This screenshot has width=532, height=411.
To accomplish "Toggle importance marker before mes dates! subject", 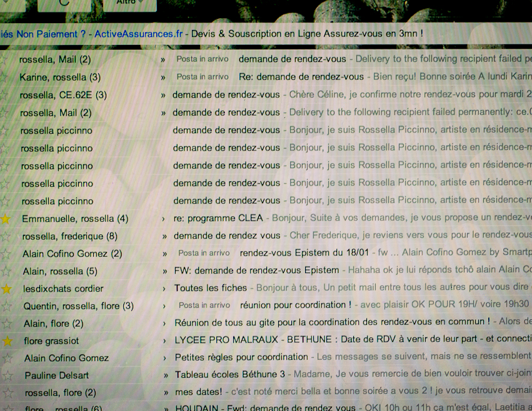I will pyautogui.click(x=166, y=393).
